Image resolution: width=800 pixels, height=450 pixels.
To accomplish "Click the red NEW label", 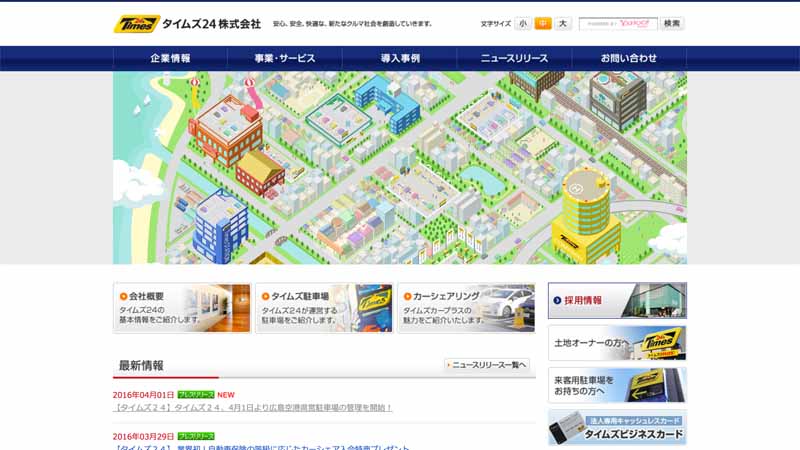I will coord(226,395).
